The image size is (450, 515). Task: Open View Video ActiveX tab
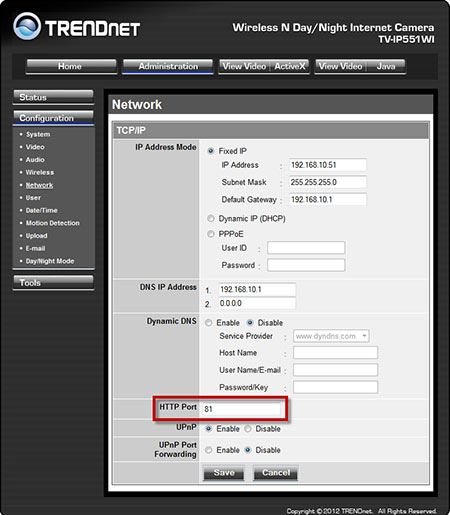click(x=264, y=66)
